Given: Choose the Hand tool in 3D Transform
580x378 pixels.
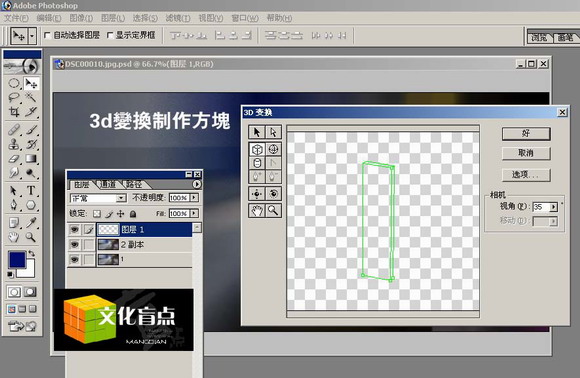Looking at the screenshot, I should (257, 210).
